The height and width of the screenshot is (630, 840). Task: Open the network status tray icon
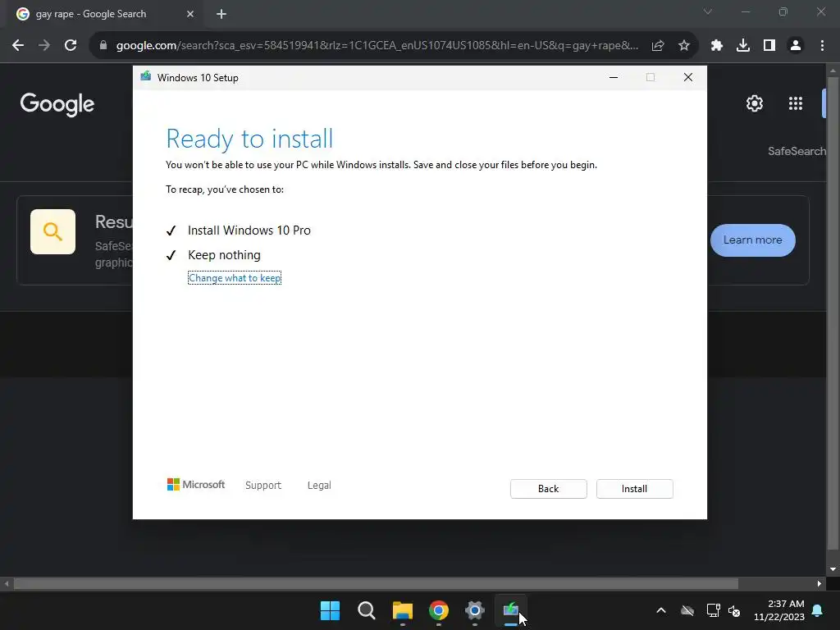(x=713, y=610)
